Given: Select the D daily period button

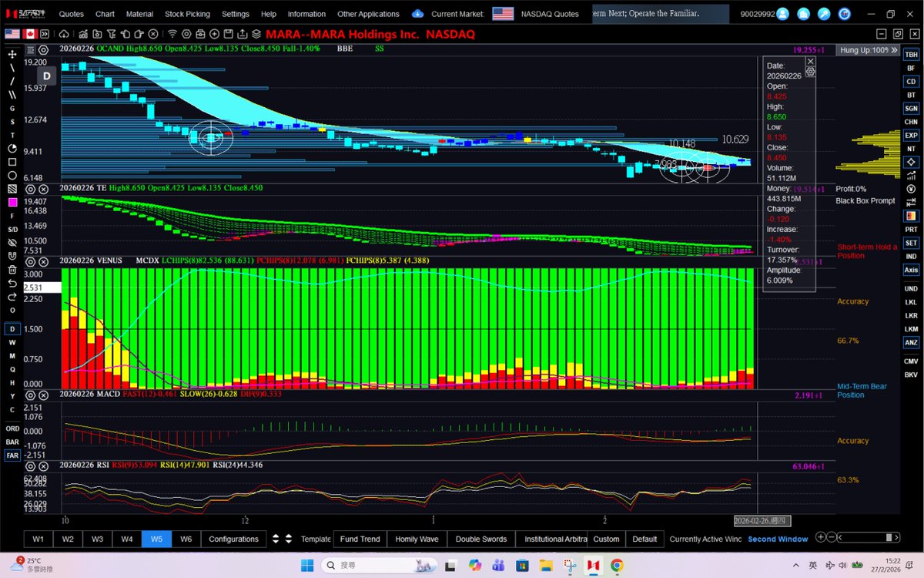Looking at the screenshot, I should [x=12, y=329].
